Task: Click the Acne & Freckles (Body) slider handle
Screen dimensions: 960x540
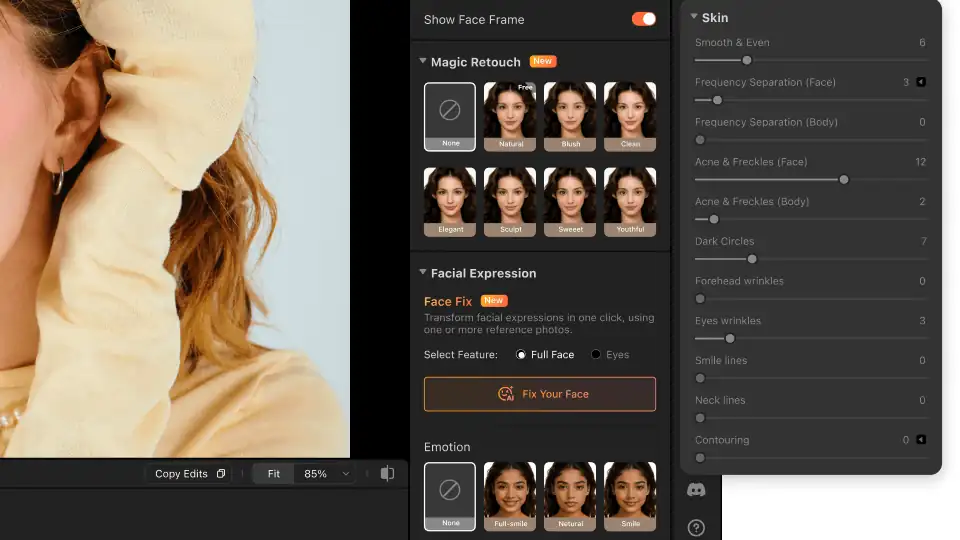Action: (x=713, y=219)
